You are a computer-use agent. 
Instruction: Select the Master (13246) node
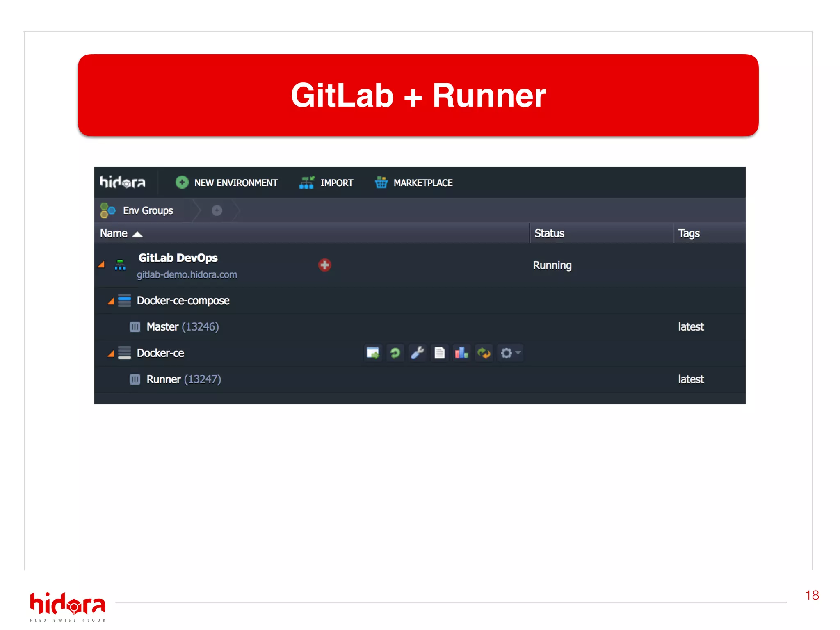183,327
